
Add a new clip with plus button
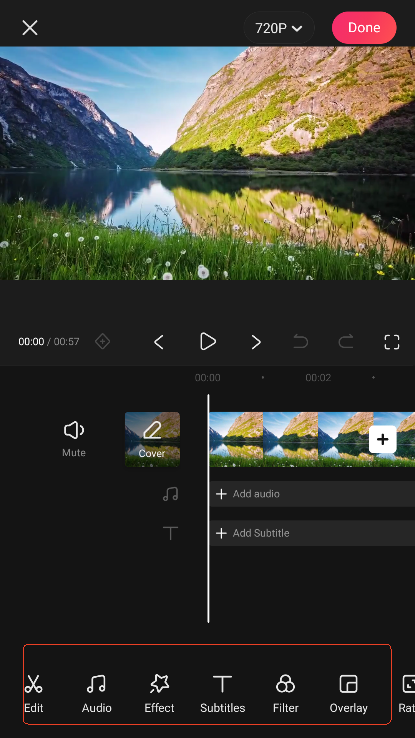point(383,439)
